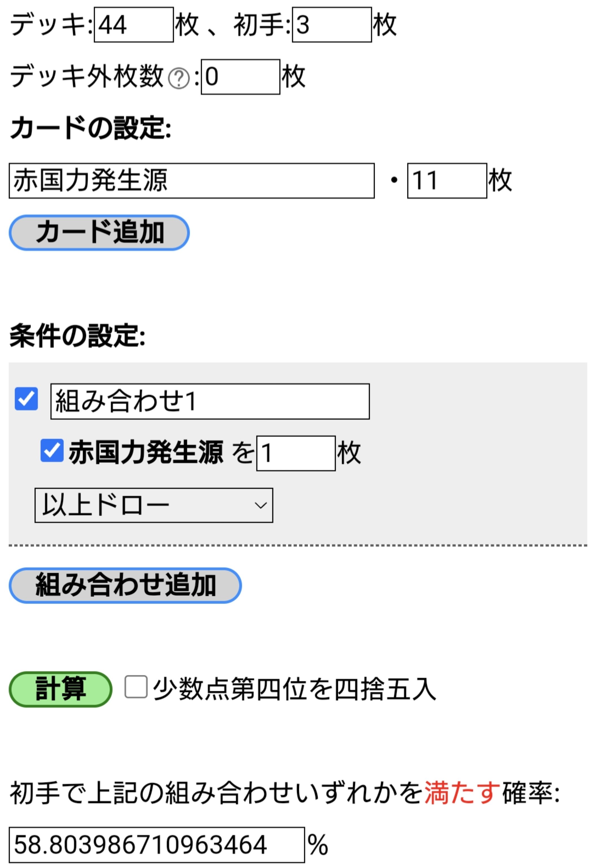The height and width of the screenshot is (868, 596).
Task: Click the condition quantity field showing 1
Action: pyautogui.click(x=296, y=453)
